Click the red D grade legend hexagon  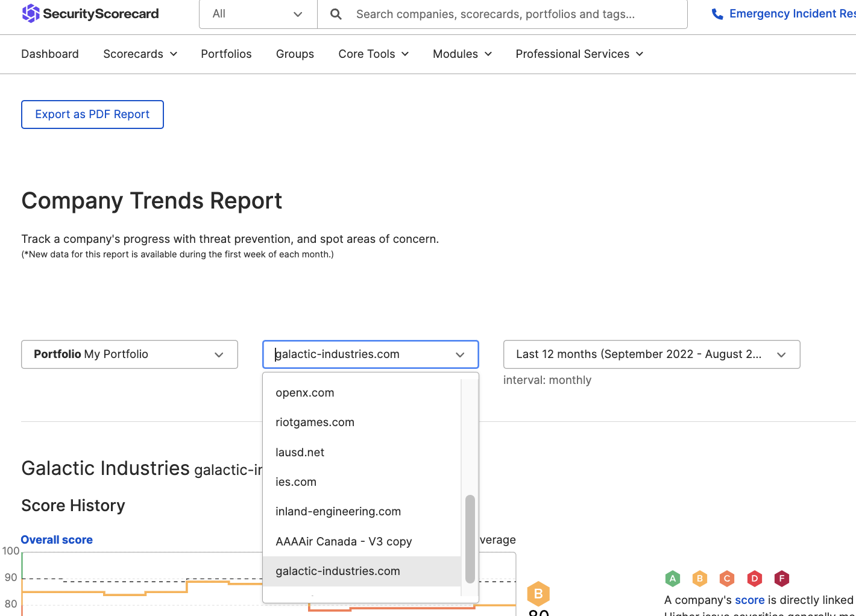point(754,579)
